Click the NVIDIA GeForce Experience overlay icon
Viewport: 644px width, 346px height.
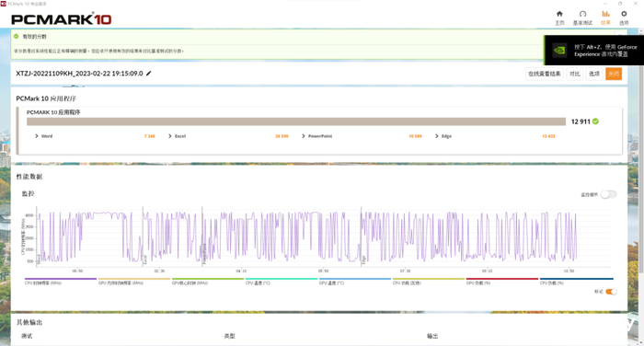coord(559,50)
